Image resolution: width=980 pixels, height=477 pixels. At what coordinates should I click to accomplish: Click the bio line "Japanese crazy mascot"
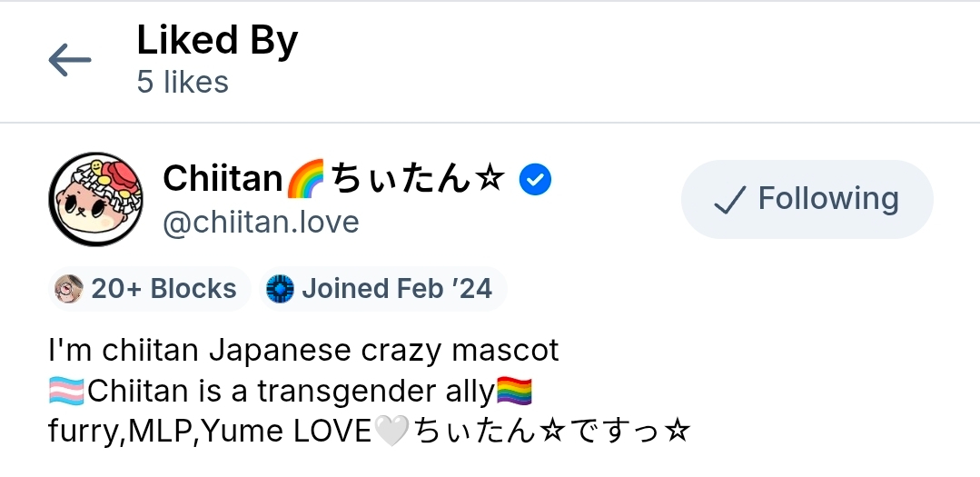pos(303,350)
